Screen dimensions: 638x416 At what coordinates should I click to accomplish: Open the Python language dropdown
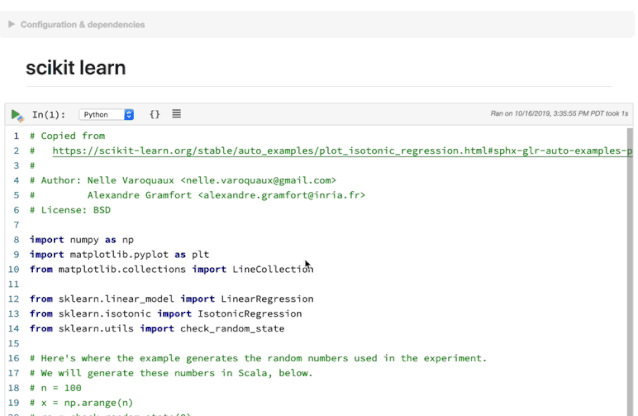107,115
